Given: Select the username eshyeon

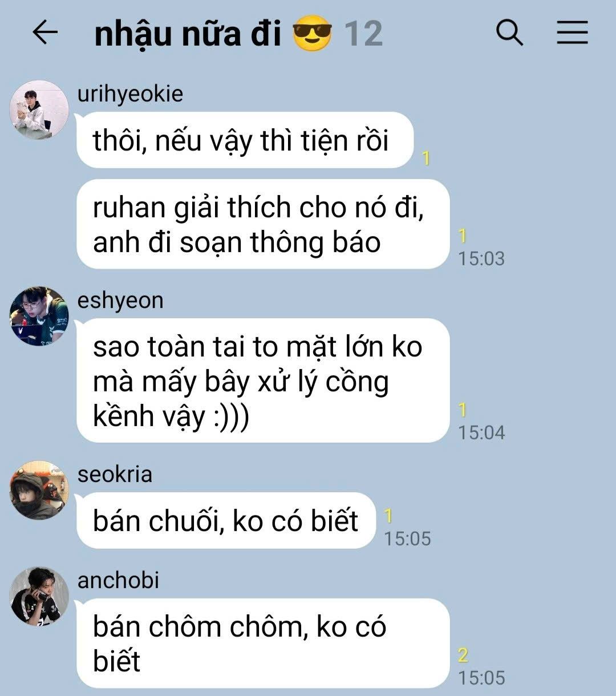Looking at the screenshot, I should (120, 301).
